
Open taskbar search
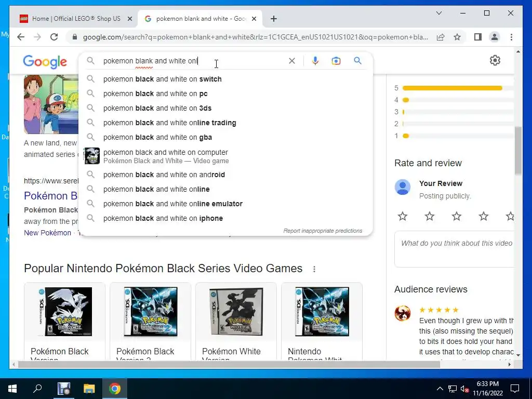tap(37, 388)
